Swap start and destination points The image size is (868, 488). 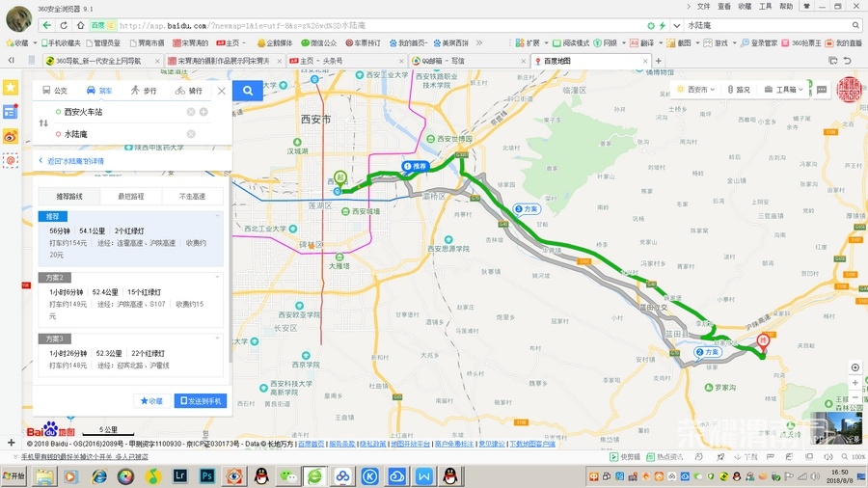point(43,122)
